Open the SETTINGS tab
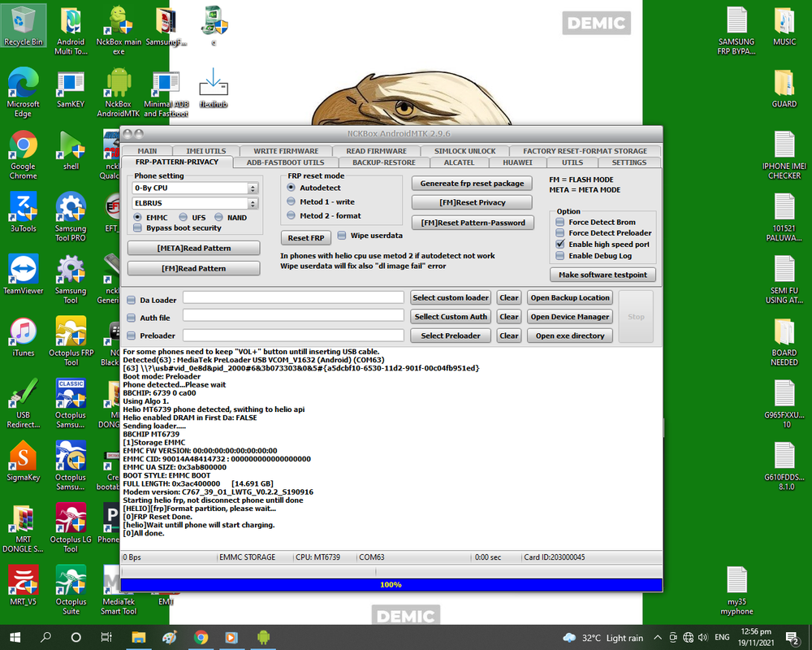Image resolution: width=812 pixels, height=650 pixels. pyautogui.click(x=629, y=162)
